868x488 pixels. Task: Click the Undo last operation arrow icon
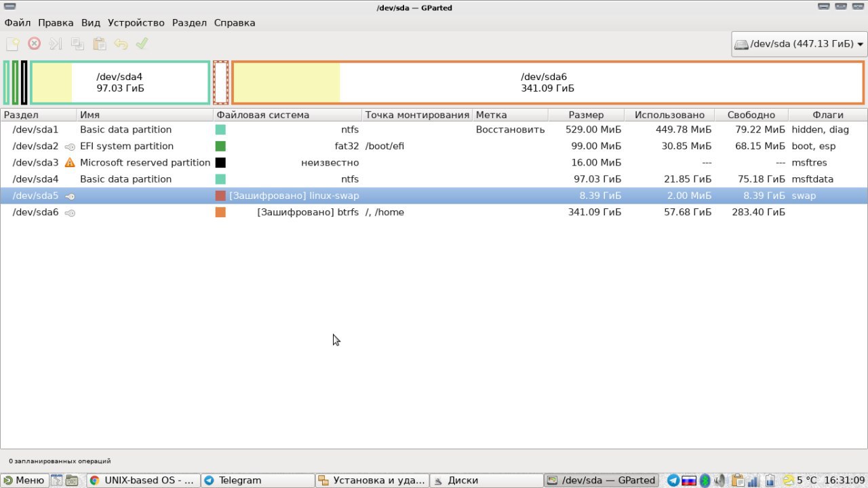click(121, 44)
